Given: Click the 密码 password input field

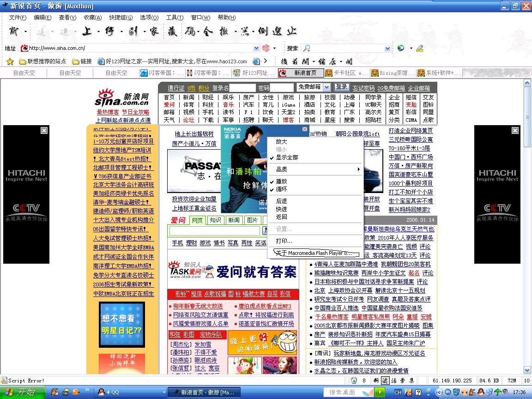Looking at the screenshot, I should point(281,88).
